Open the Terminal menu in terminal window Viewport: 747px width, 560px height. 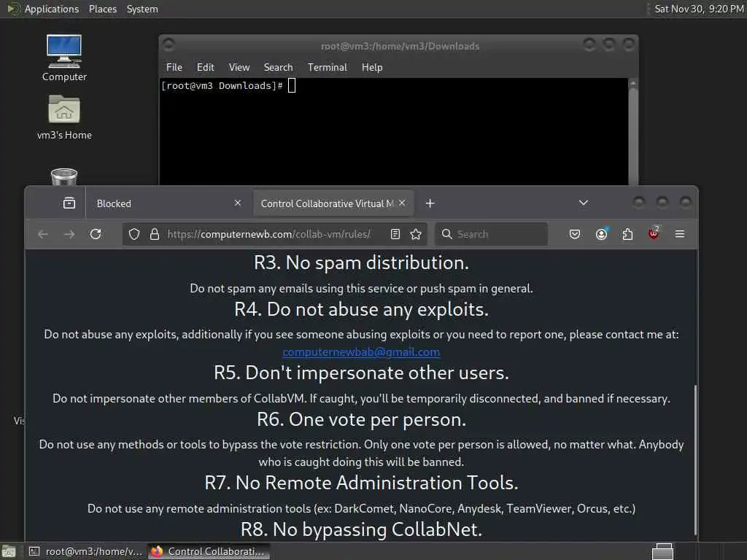pos(328,67)
